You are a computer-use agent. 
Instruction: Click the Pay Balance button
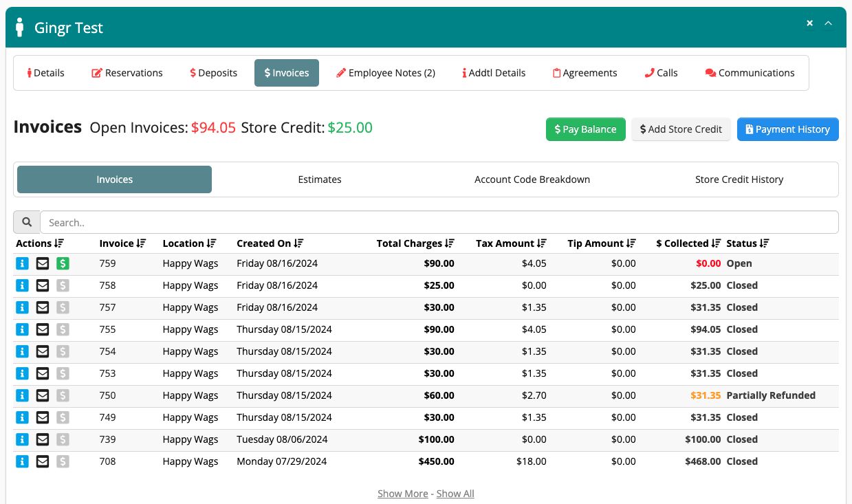(585, 129)
